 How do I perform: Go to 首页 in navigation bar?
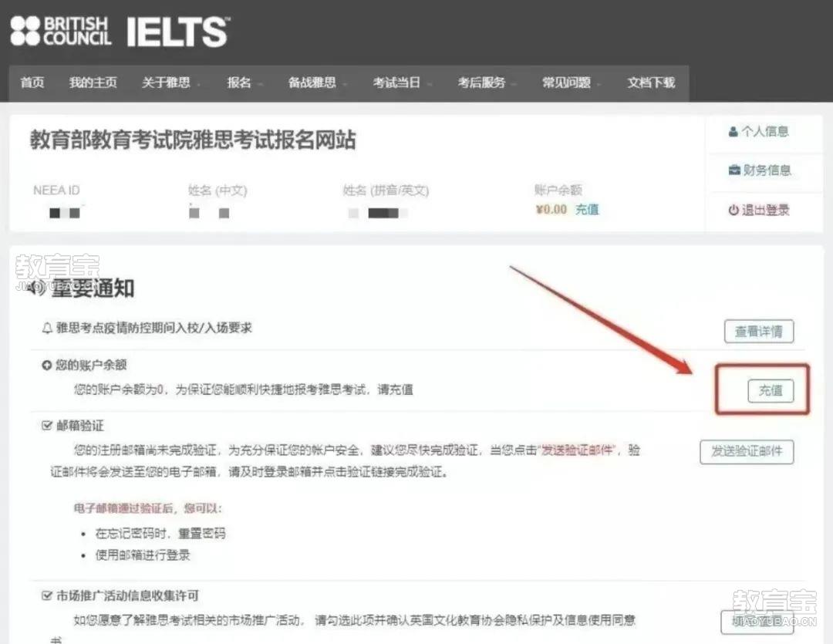tap(32, 83)
